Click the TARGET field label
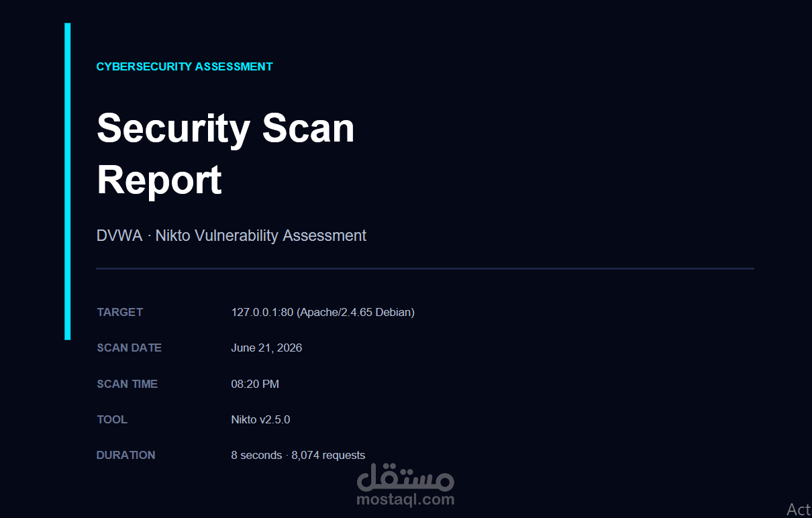Viewport: 812px width, 518px height. point(120,312)
